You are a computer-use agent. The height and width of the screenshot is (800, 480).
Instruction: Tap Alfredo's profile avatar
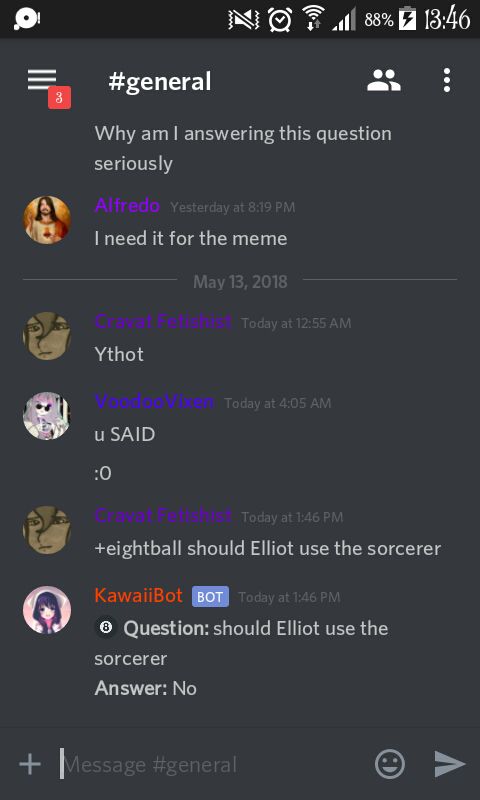(47, 220)
